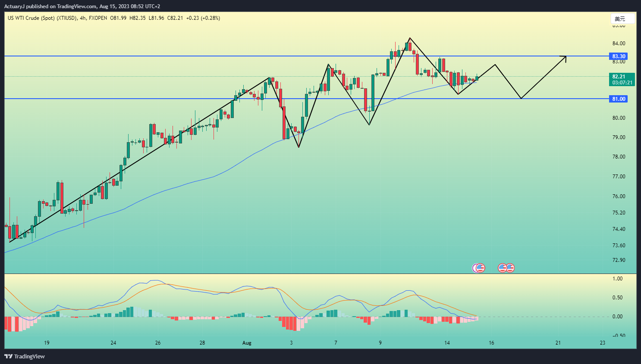Click 73.60 on the price axis

click(x=619, y=246)
